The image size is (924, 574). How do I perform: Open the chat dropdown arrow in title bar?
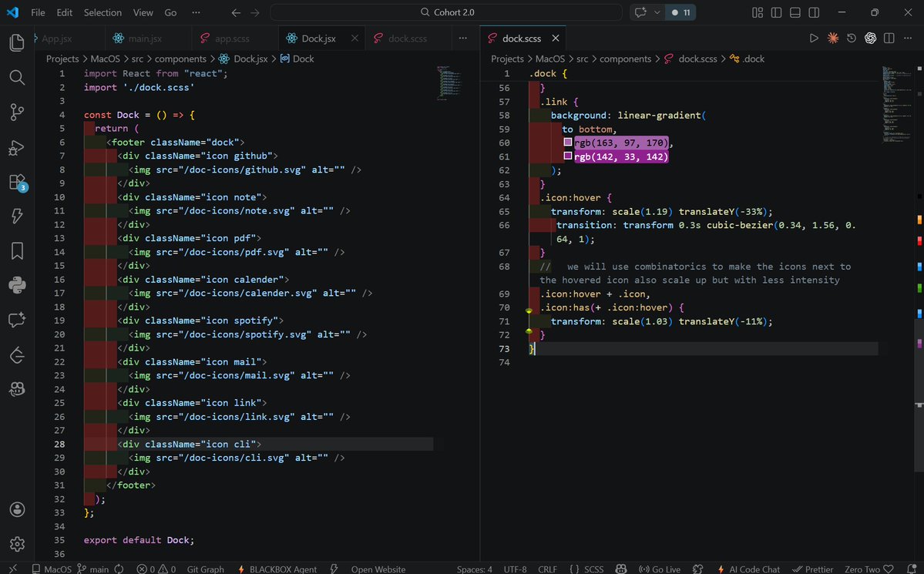point(657,12)
